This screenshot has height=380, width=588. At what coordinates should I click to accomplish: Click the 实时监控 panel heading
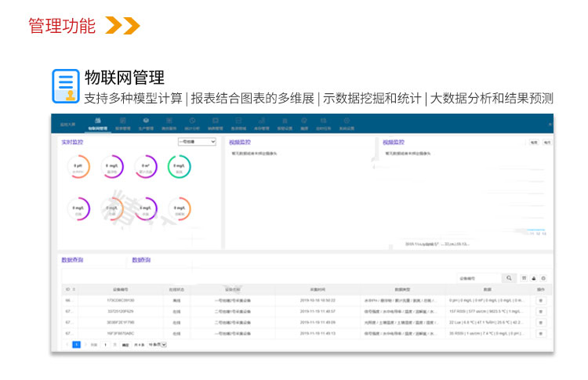tap(72, 142)
